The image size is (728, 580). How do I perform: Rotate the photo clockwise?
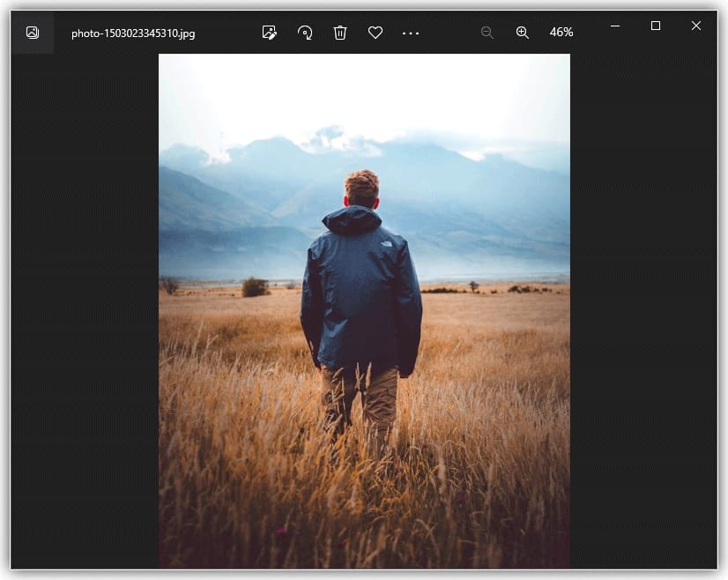[x=305, y=33]
